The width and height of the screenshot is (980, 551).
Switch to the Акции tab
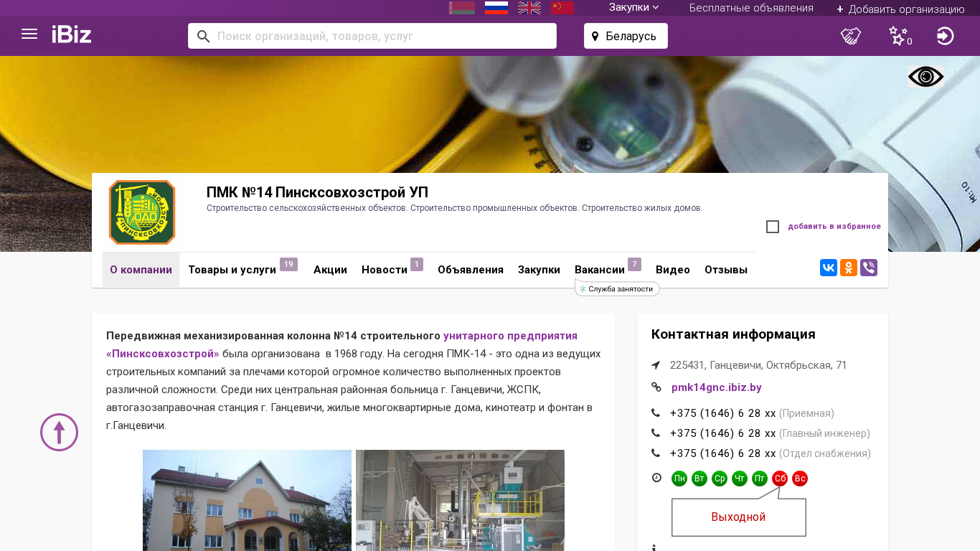[x=330, y=270]
